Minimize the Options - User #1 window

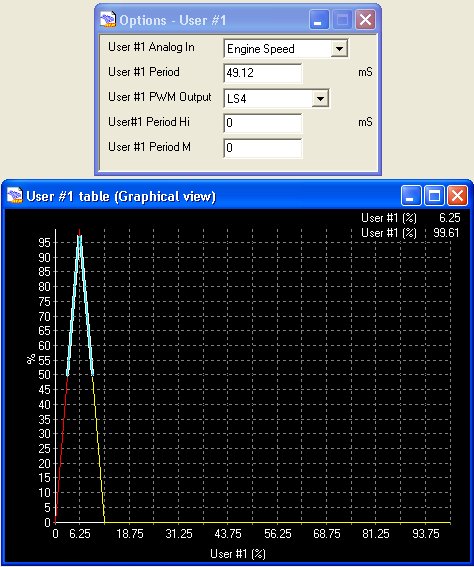coord(319,20)
